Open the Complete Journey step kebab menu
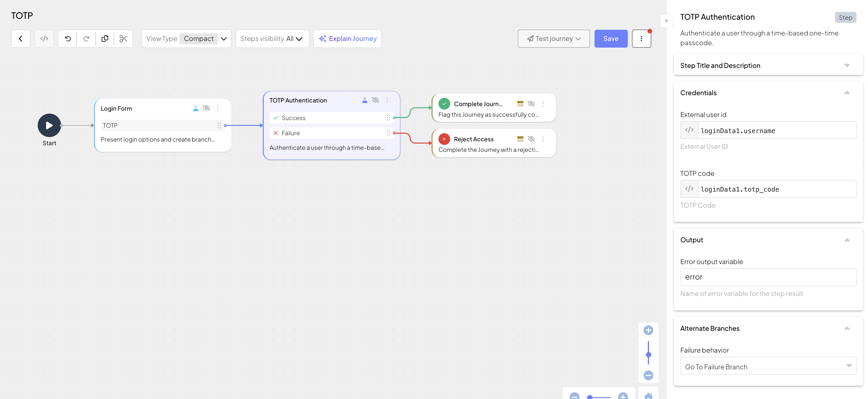This screenshot has height=399, width=868. [x=543, y=104]
